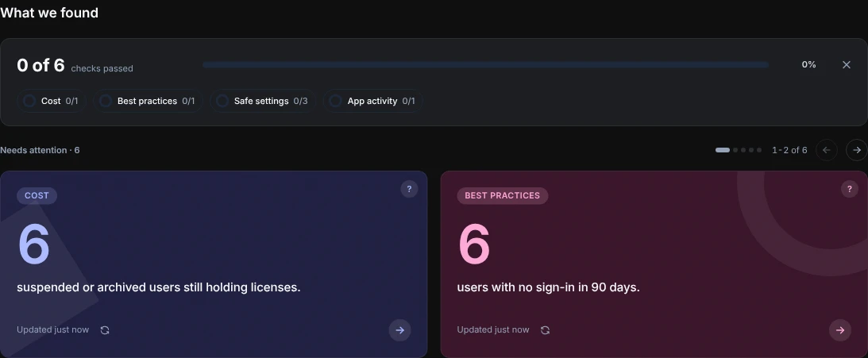
Task: Dismiss the checks passed summary panel
Action: pyautogui.click(x=846, y=65)
